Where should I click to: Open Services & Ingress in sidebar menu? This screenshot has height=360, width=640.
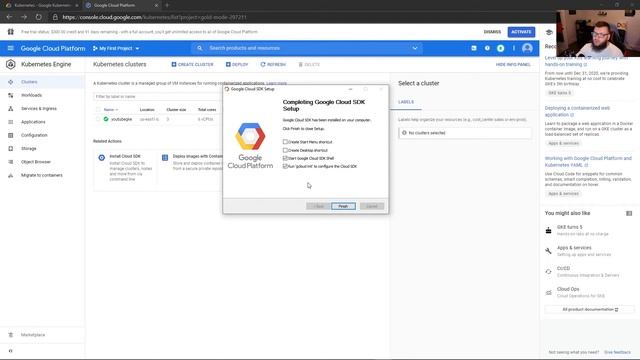[x=39, y=109]
